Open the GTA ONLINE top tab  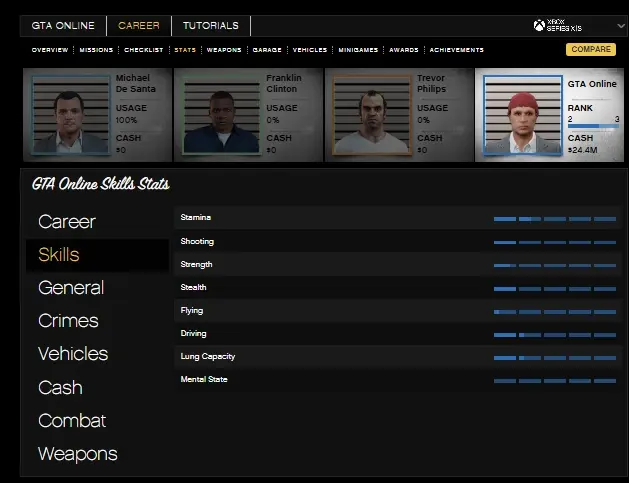tap(63, 26)
